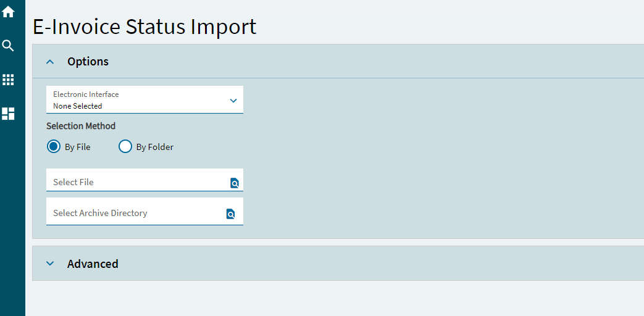Choose the By Folder label text
The width and height of the screenshot is (644, 316).
pos(155,147)
